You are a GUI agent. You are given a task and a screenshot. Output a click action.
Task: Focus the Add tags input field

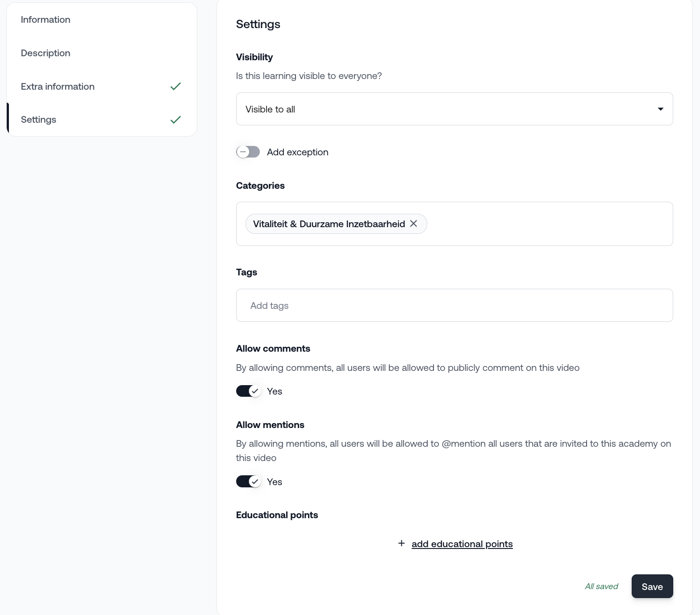point(454,306)
